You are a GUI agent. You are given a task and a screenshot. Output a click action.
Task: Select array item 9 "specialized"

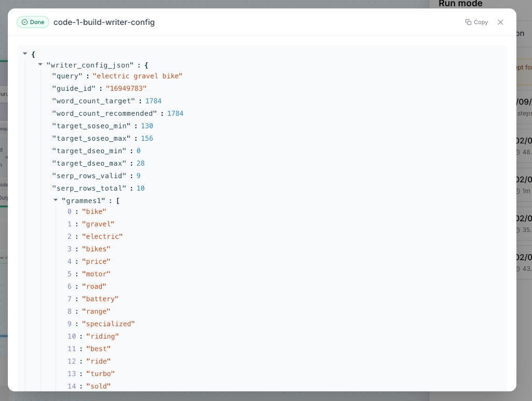(108, 324)
